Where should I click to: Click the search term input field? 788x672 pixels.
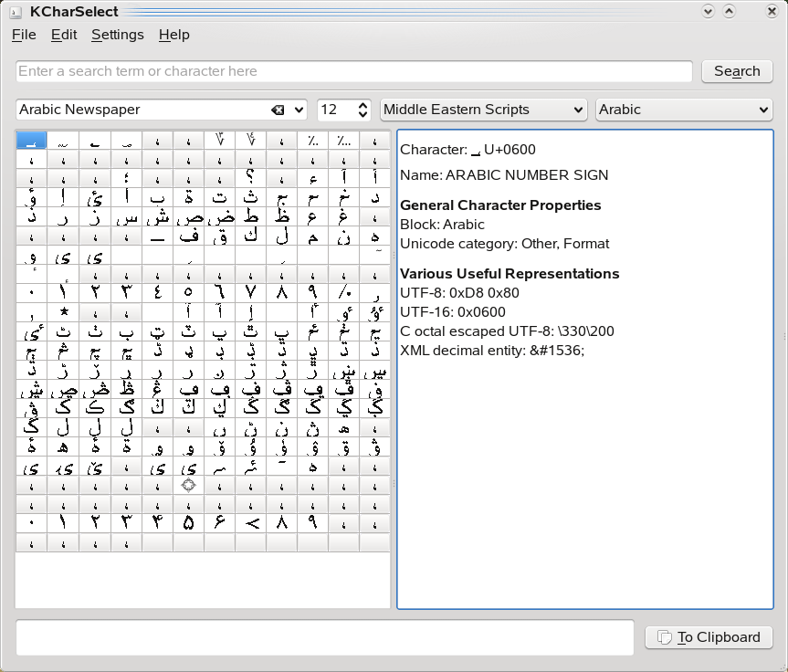[x=353, y=71]
